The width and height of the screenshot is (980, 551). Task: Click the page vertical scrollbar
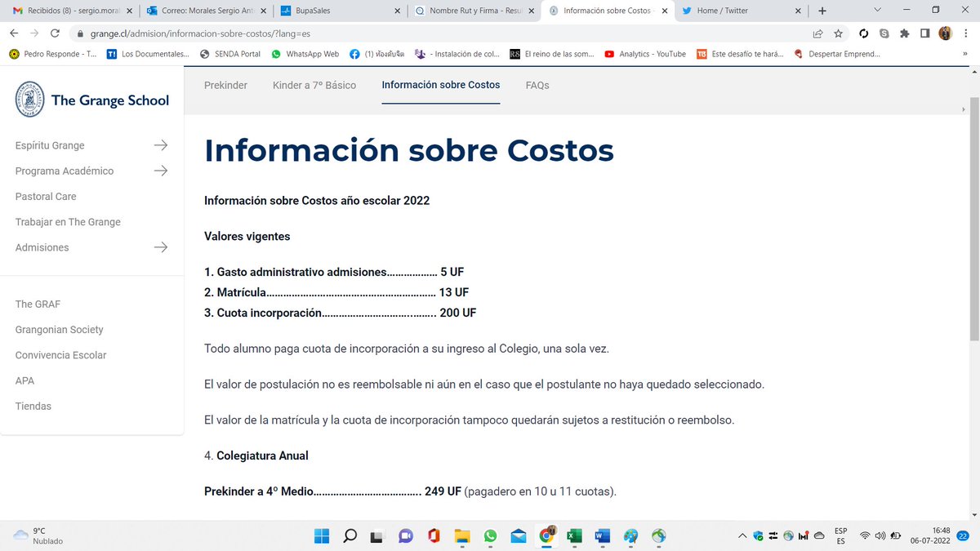click(973, 220)
